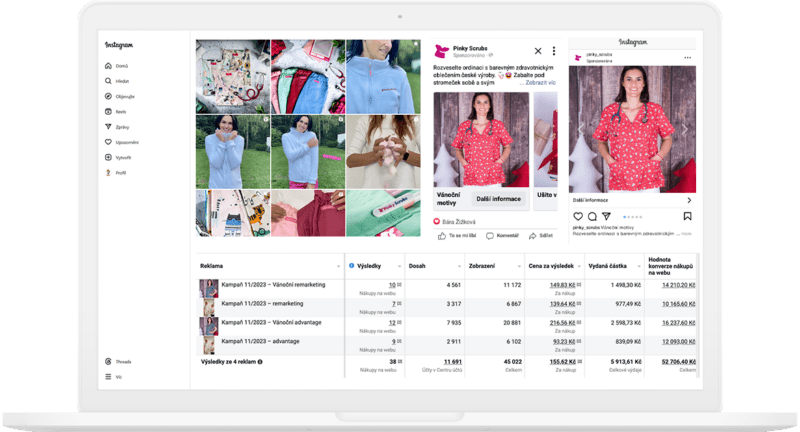The height and width of the screenshot is (432, 800).
Task: Click To se mi líbí button
Action: 456,236
